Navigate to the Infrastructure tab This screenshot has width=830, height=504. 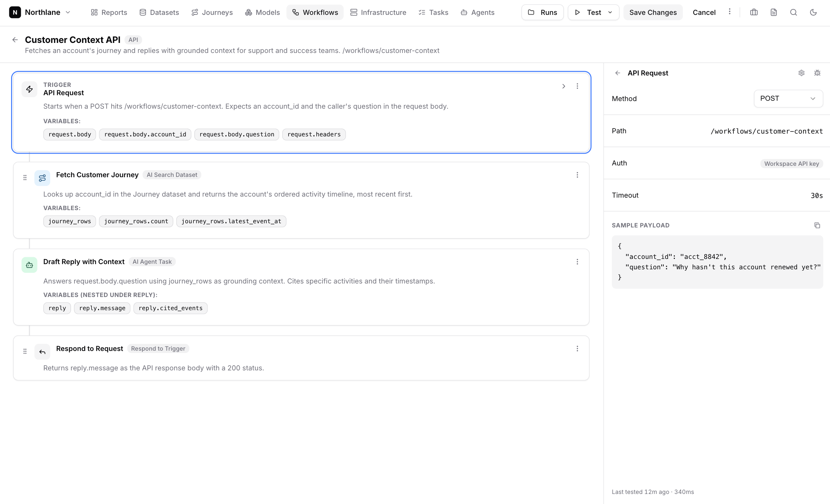[378, 12]
